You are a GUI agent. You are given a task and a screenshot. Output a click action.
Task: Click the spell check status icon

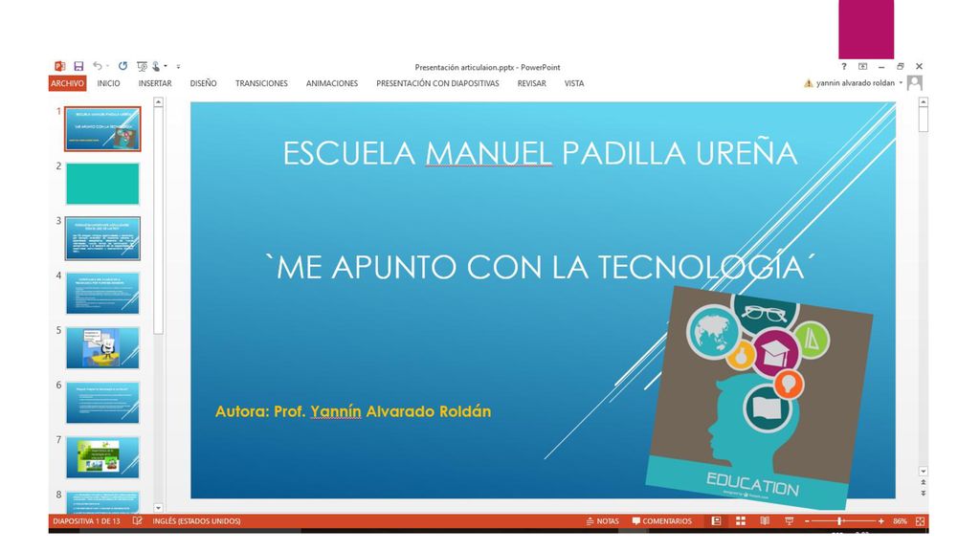pyautogui.click(x=138, y=521)
